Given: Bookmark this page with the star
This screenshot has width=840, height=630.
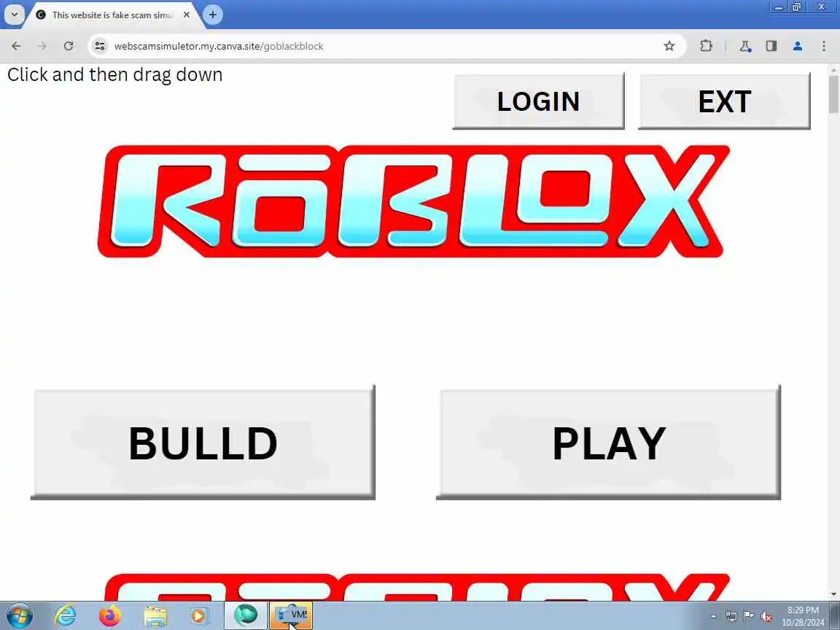Looking at the screenshot, I should pos(669,46).
